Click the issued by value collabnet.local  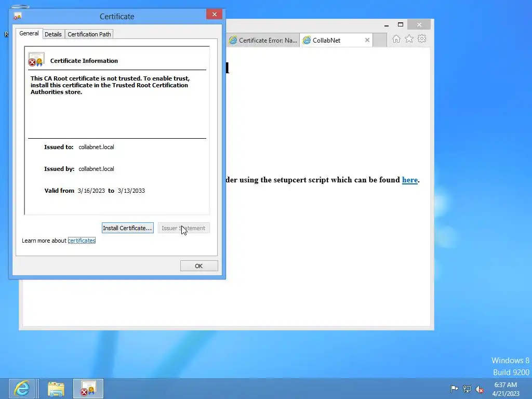96,169
